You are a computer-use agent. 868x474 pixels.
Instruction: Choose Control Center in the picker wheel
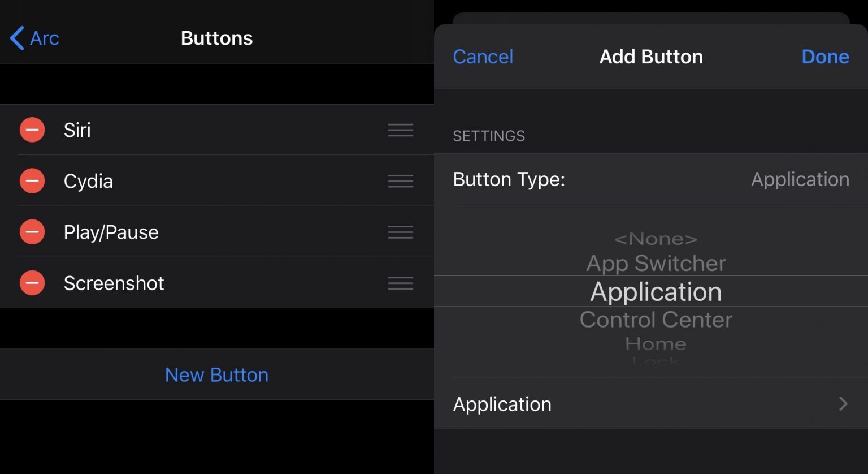click(656, 320)
